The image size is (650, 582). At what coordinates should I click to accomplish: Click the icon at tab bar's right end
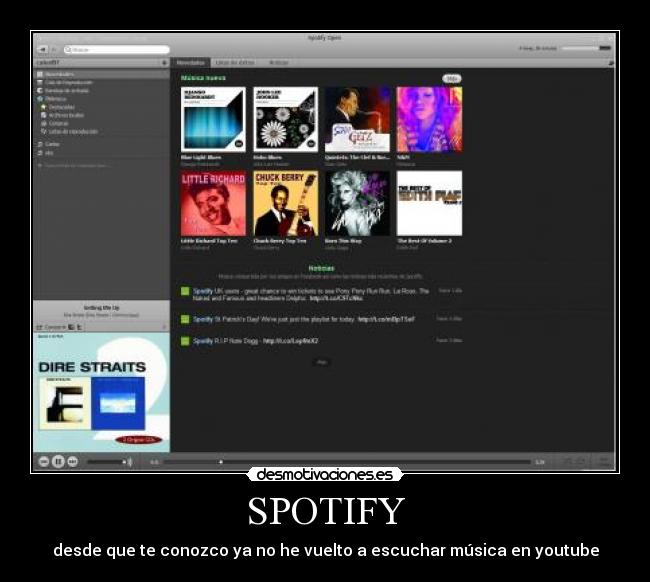(611, 63)
